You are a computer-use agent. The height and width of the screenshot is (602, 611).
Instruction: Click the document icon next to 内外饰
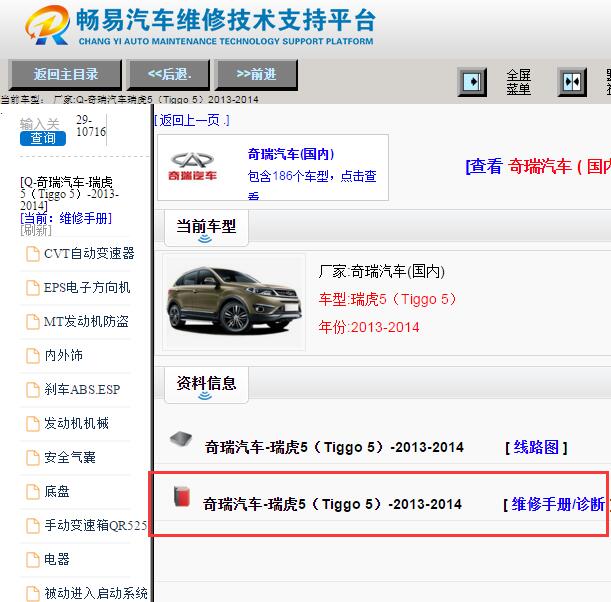33,355
